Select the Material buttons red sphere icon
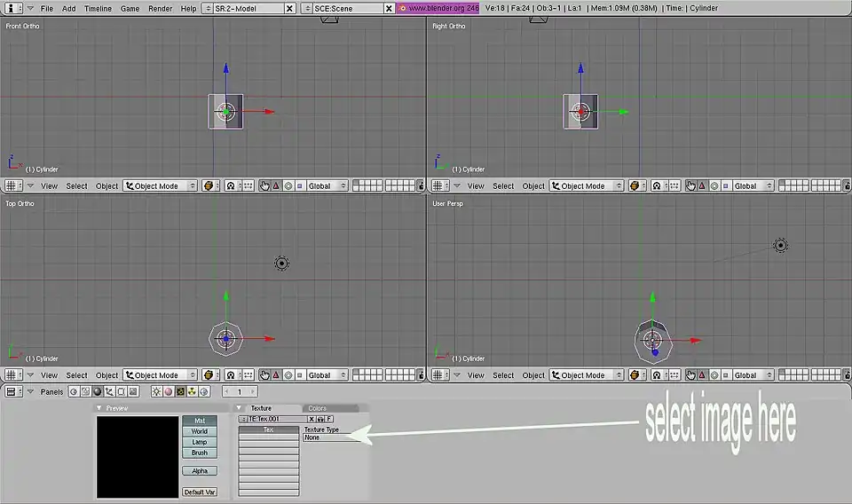The width and height of the screenshot is (852, 504). pos(169,391)
